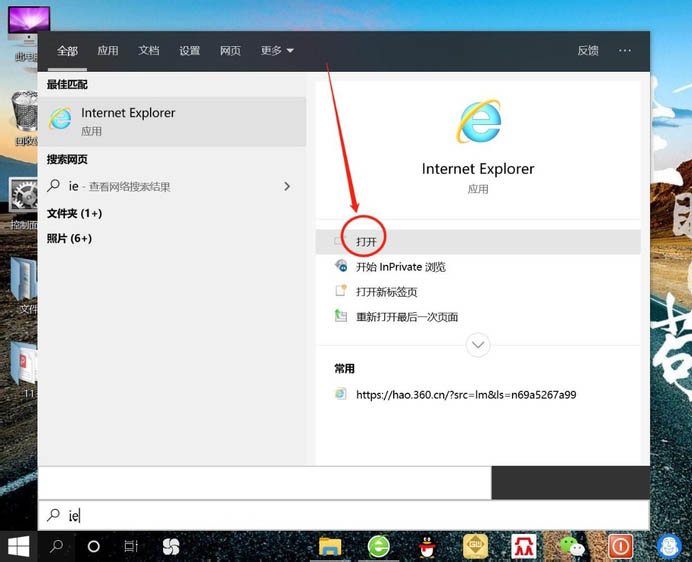Image resolution: width=692 pixels, height=562 pixels.
Task: Switch to the 网页 tab
Action: coord(230,51)
